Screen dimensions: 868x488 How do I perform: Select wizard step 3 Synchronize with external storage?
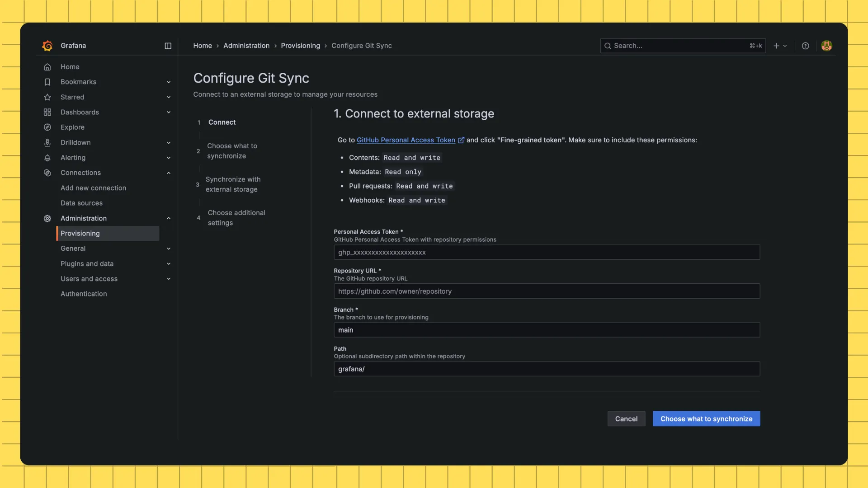click(228, 184)
